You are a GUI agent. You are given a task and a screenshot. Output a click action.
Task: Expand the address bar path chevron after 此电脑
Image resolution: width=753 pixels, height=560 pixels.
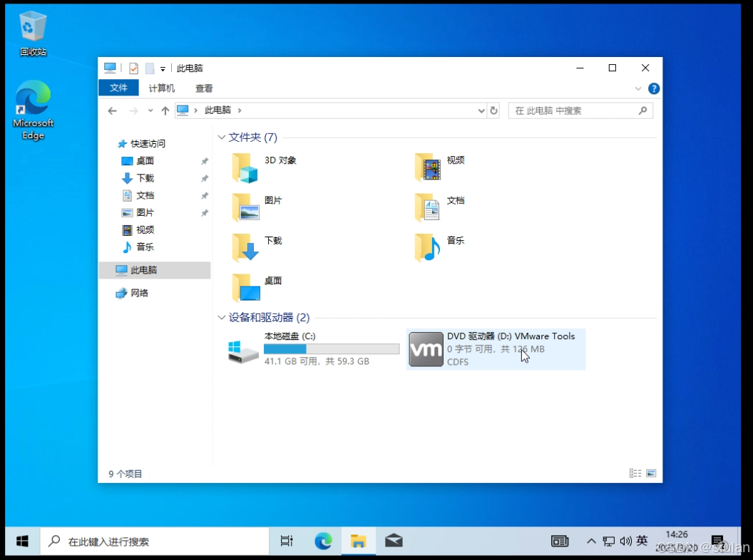[x=240, y=110]
